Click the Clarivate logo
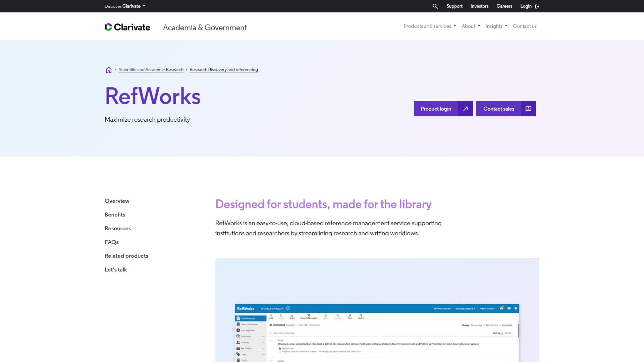The height and width of the screenshot is (362, 644). pyautogui.click(x=127, y=27)
